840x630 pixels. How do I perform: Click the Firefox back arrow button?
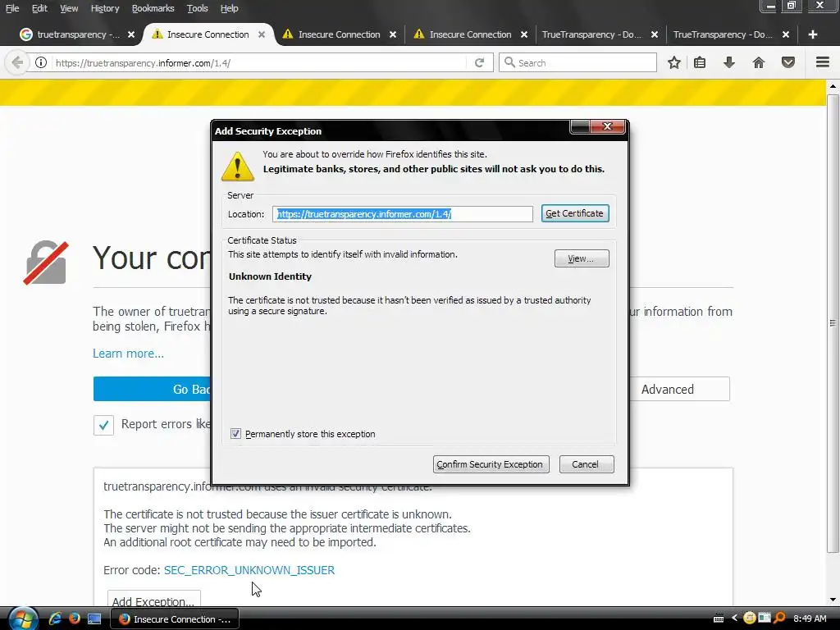pyautogui.click(x=17, y=62)
